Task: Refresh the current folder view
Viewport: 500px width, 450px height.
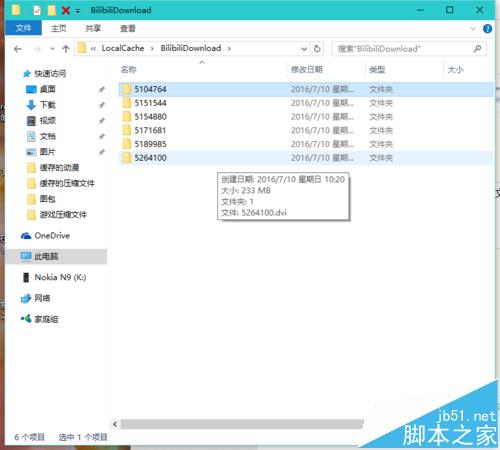Action: [x=317, y=49]
